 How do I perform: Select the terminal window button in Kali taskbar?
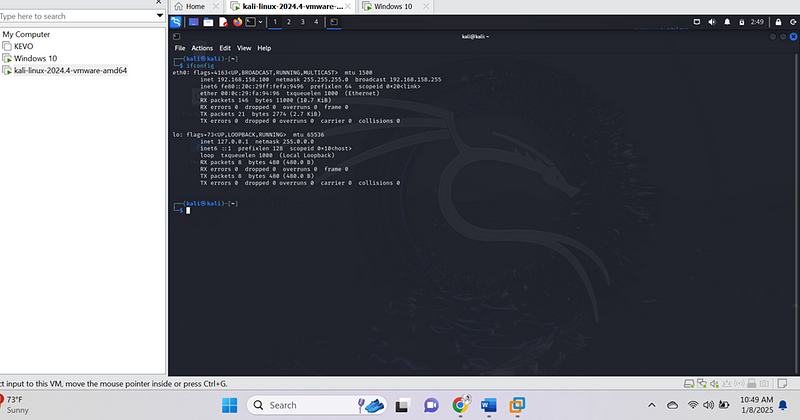pyautogui.click(x=334, y=22)
